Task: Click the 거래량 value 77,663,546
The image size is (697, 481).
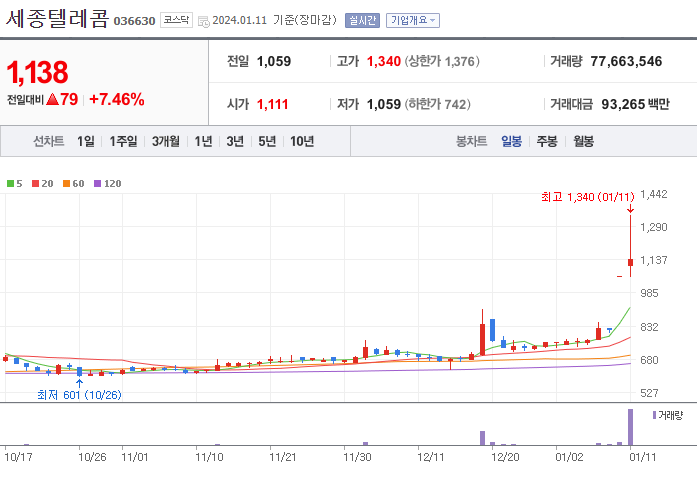Action: tap(626, 61)
